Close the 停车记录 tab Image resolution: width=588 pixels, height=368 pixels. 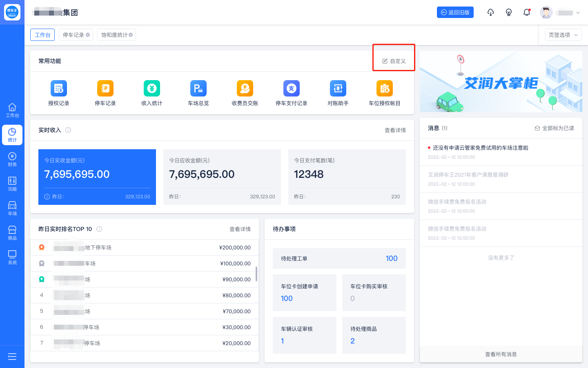click(x=88, y=35)
